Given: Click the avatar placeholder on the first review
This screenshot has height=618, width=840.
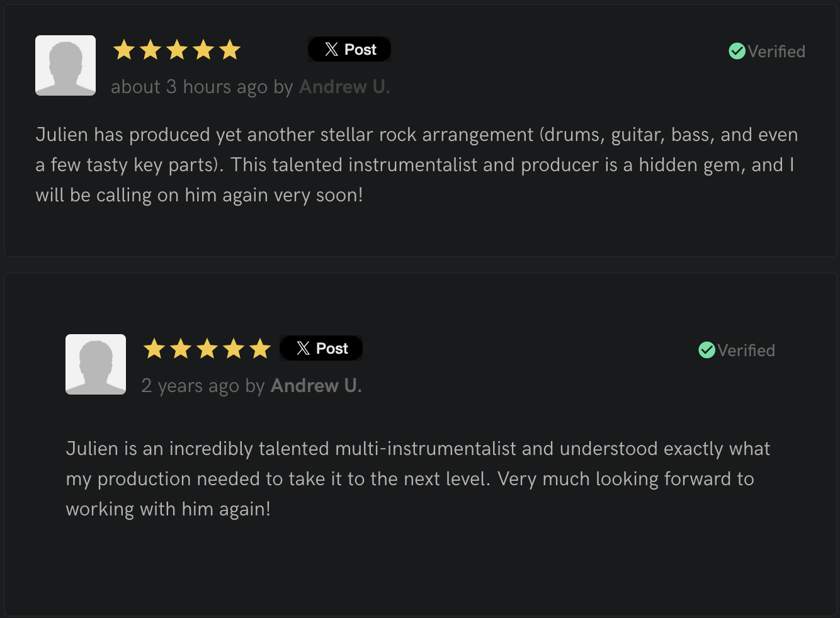Looking at the screenshot, I should tap(65, 65).
